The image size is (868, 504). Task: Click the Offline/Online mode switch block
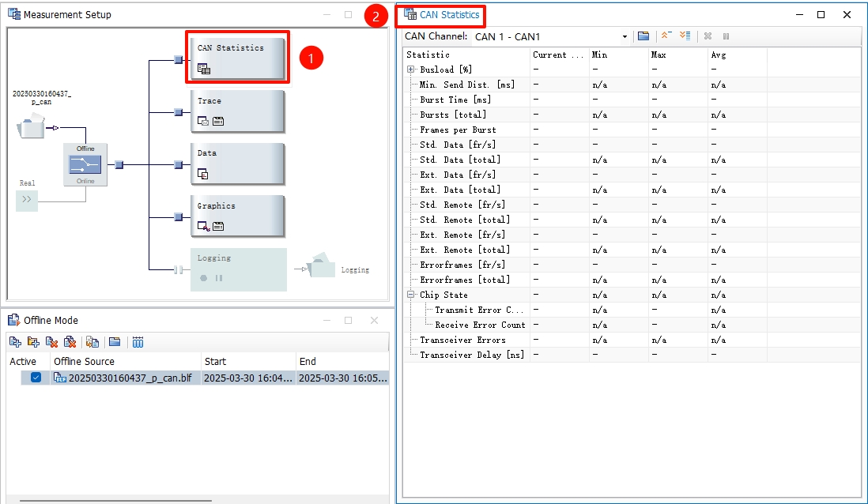coord(85,164)
